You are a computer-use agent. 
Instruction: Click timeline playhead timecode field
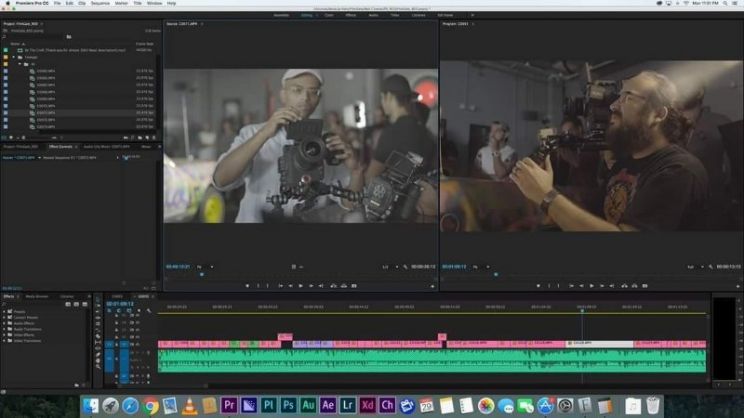click(120, 304)
